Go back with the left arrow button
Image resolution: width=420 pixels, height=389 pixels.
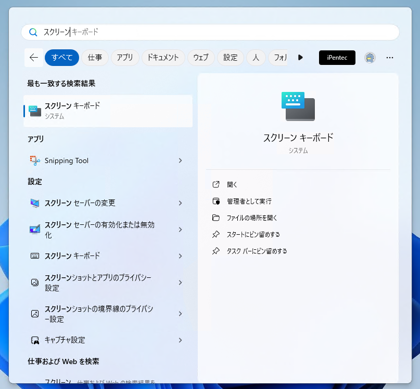point(34,58)
